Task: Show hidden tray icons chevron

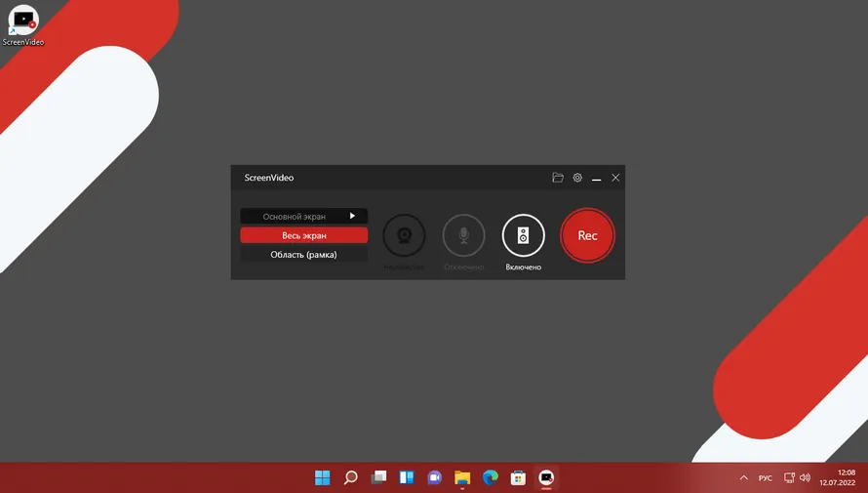Action: [x=744, y=477]
